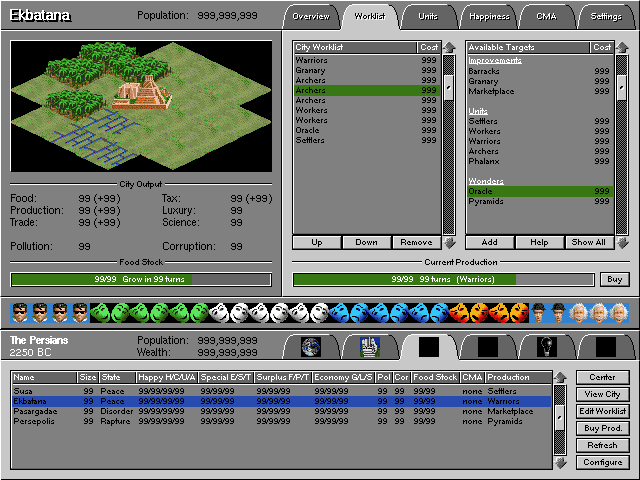This screenshot has width=640, height=480.
Task: Sort by the Food Stock column header
Action: point(435,378)
